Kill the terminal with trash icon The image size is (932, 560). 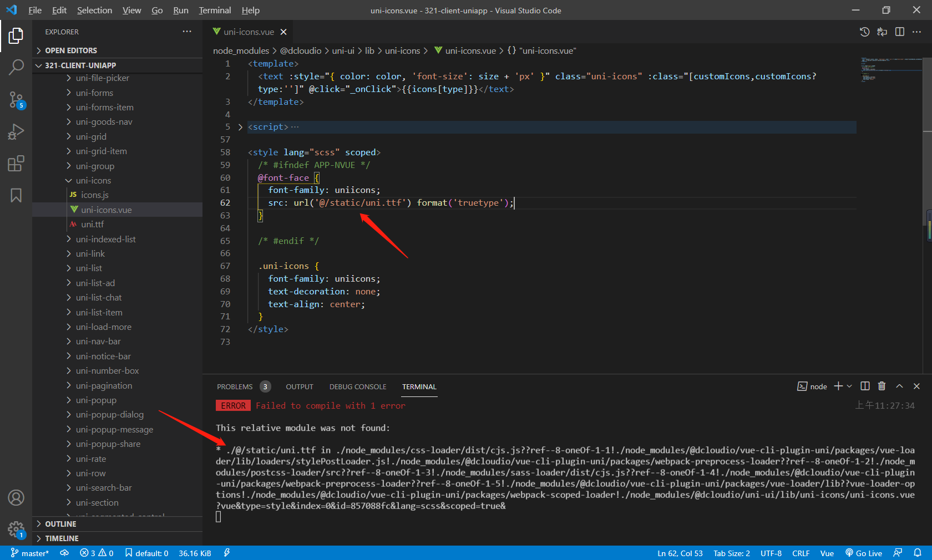point(882,386)
